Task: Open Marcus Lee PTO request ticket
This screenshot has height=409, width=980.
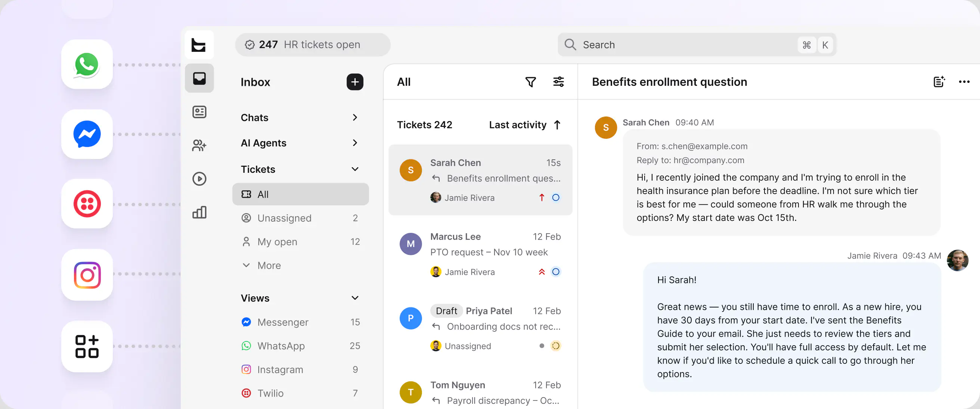Action: click(480, 254)
